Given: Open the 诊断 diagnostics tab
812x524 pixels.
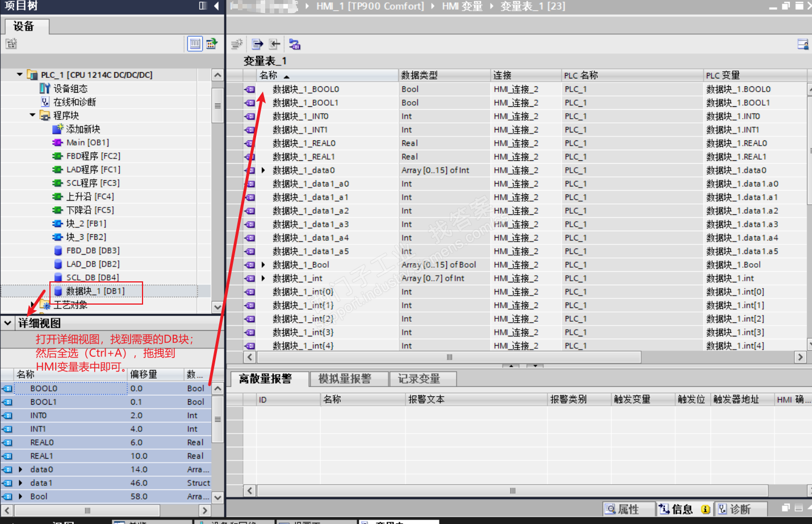Looking at the screenshot, I should point(740,509).
